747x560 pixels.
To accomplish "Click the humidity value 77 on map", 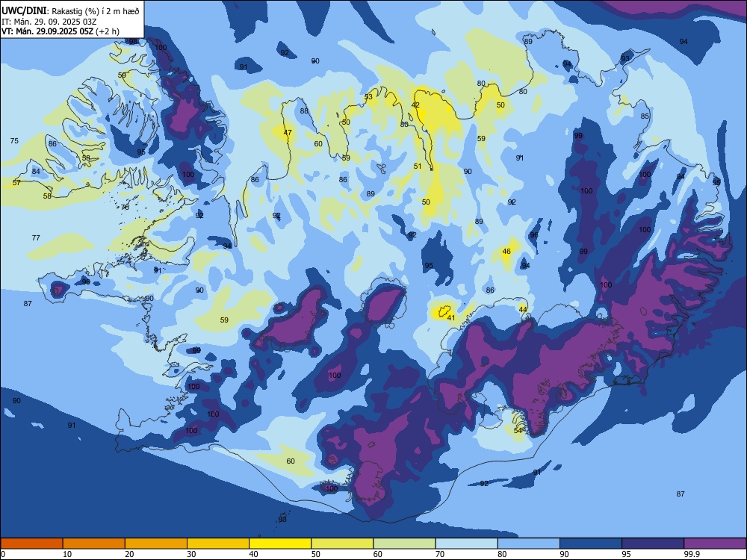I will coord(36,237).
